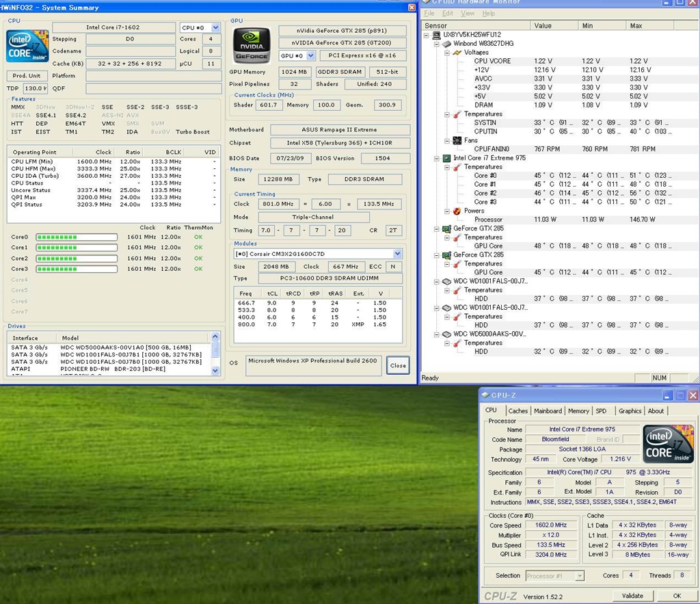Click the NVIDIA GeForce logo in GPU section

click(252, 46)
